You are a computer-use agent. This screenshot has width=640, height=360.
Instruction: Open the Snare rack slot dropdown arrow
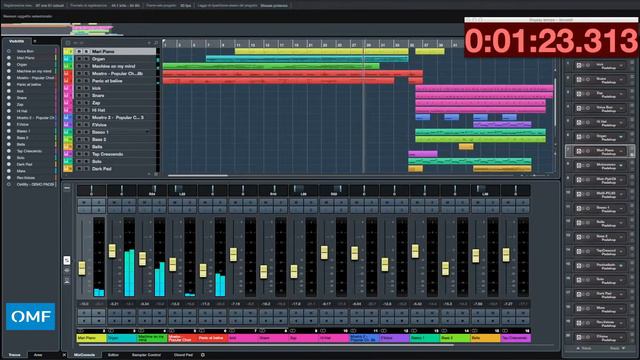[x=621, y=80]
